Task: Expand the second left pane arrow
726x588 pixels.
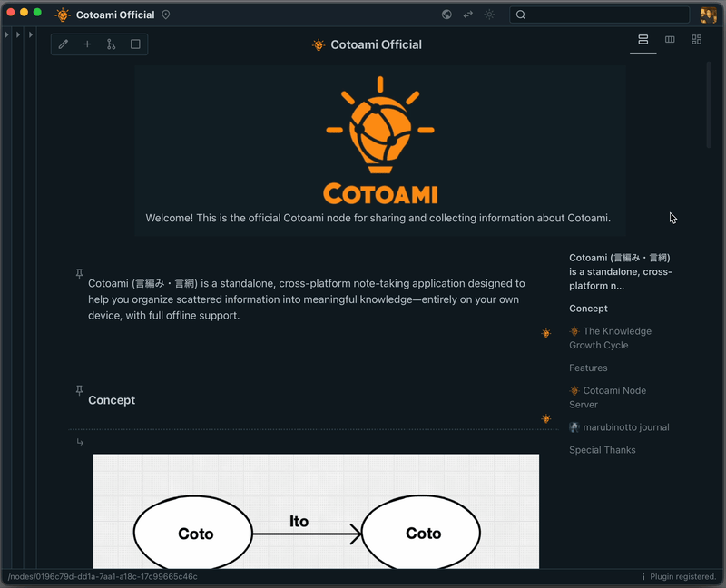Action: pyautogui.click(x=18, y=34)
